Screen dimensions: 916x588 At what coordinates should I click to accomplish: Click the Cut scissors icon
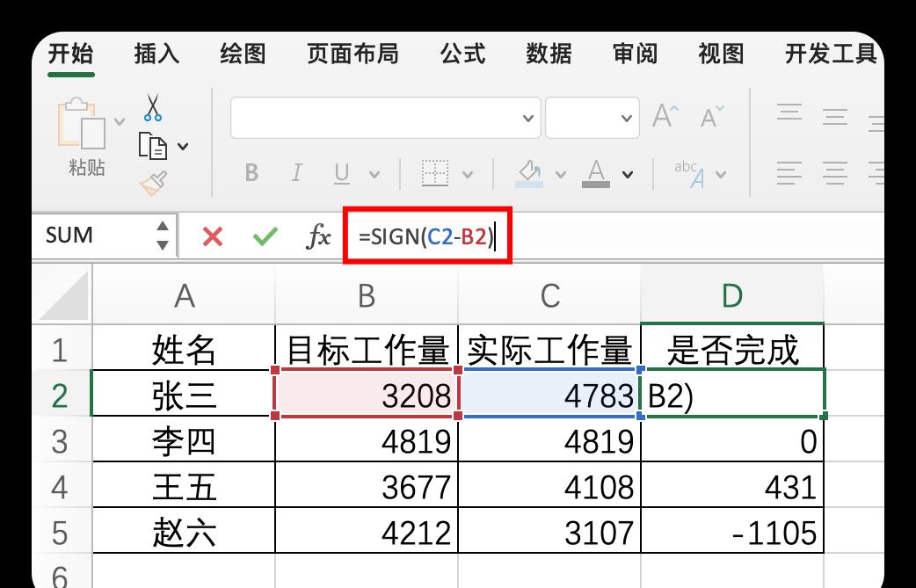(153, 107)
